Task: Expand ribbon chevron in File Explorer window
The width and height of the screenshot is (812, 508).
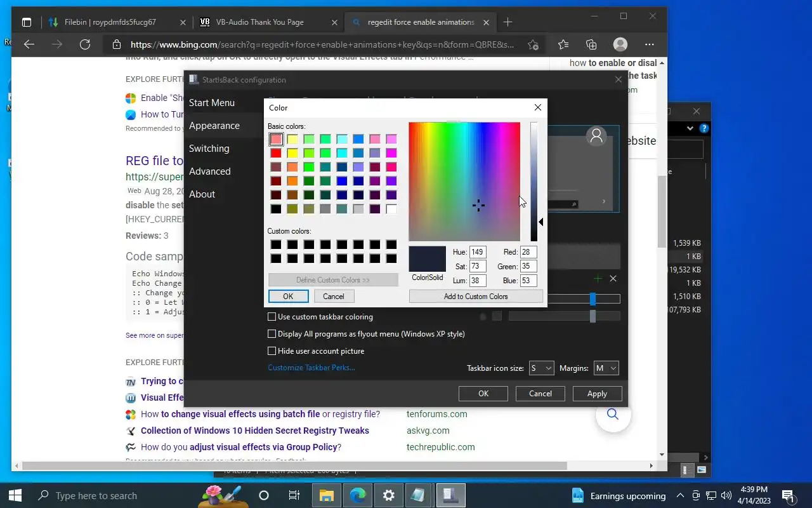Action: tap(690, 128)
